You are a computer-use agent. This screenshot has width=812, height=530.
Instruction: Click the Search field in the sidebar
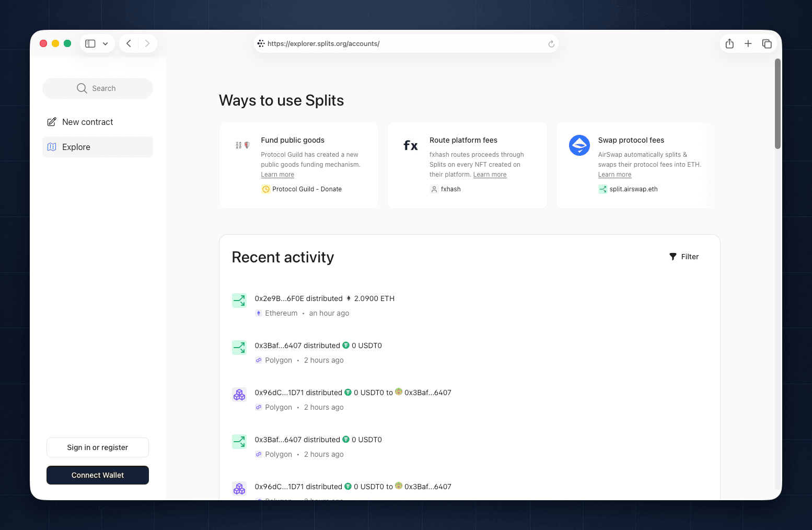click(98, 88)
